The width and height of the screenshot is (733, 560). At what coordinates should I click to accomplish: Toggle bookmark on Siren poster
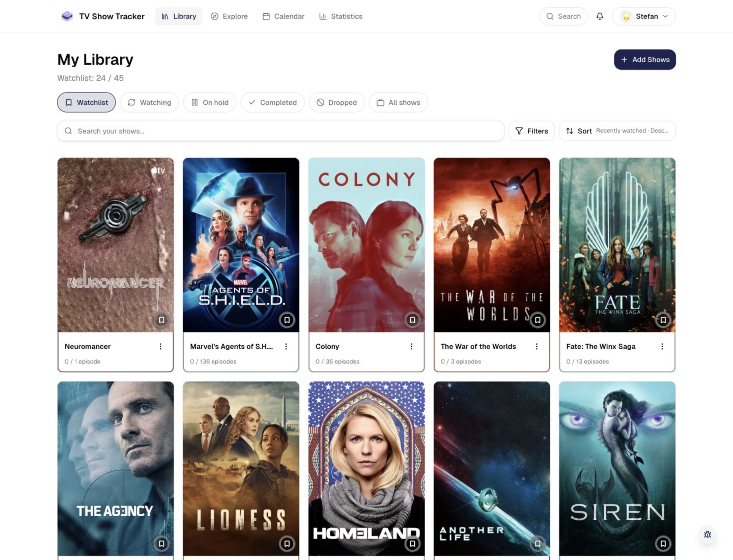[663, 543]
